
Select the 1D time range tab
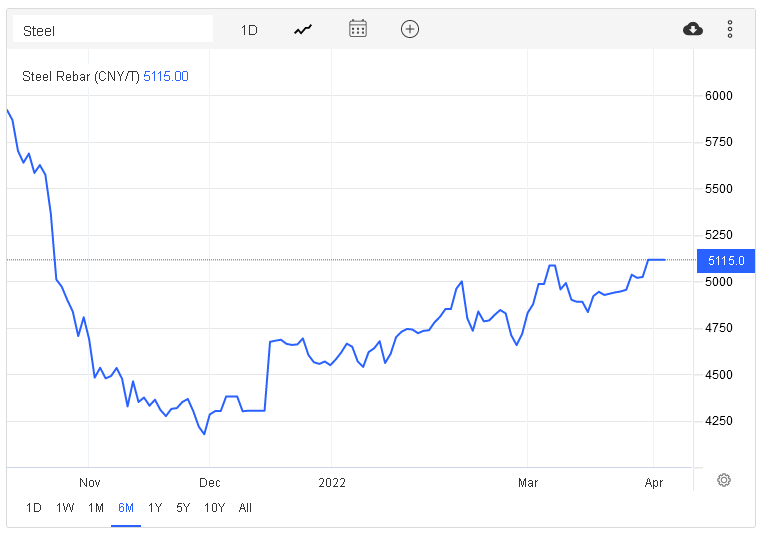click(x=34, y=507)
